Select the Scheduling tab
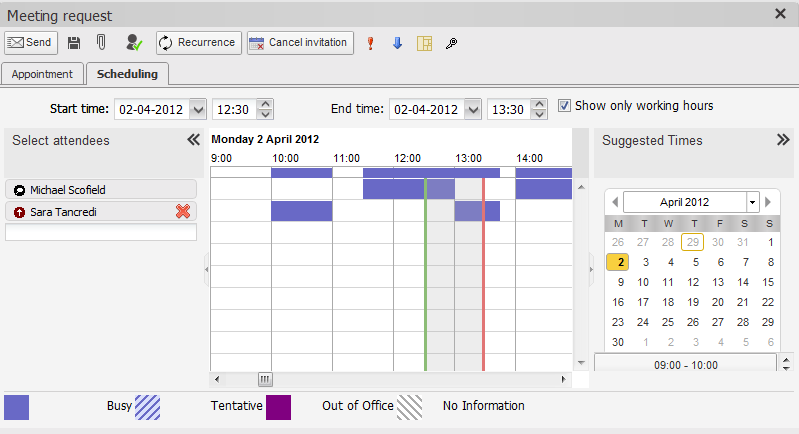The height and width of the screenshot is (434, 799). (x=127, y=74)
